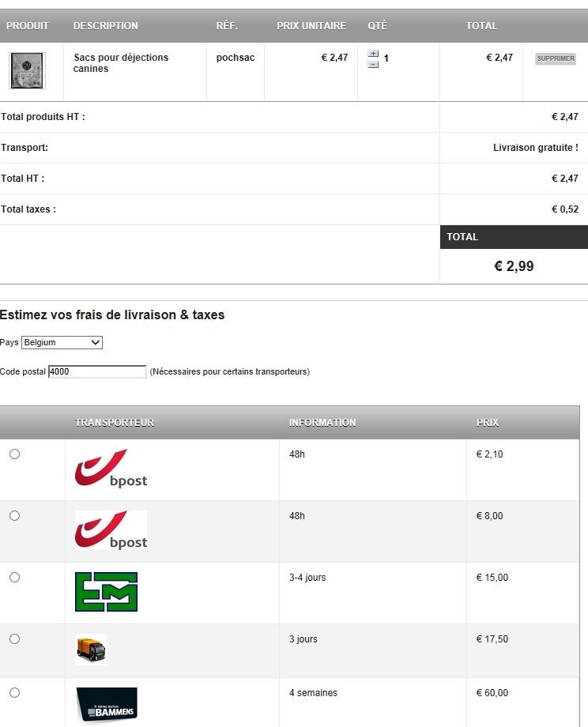Choose the 3-4 jours €15,00 carrier option
Viewport: 588px width, 727px height.
[14, 578]
